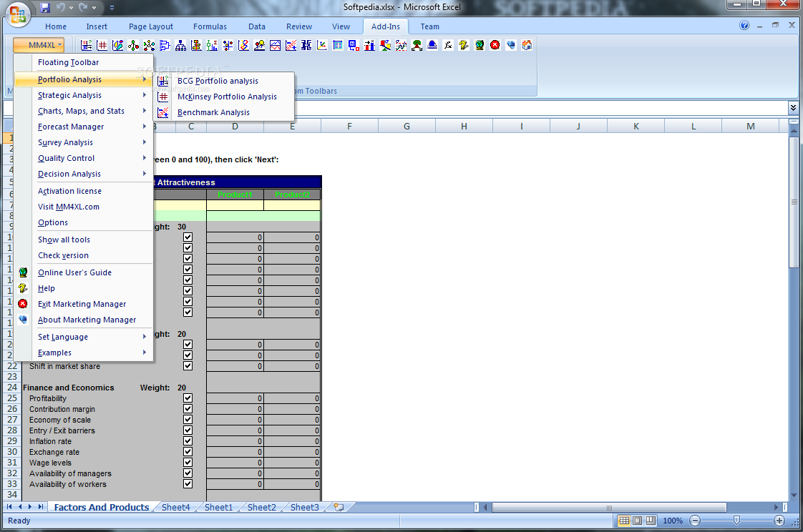This screenshot has width=803, height=532.
Task: Open the Formulas ribbon tab
Action: pos(210,26)
